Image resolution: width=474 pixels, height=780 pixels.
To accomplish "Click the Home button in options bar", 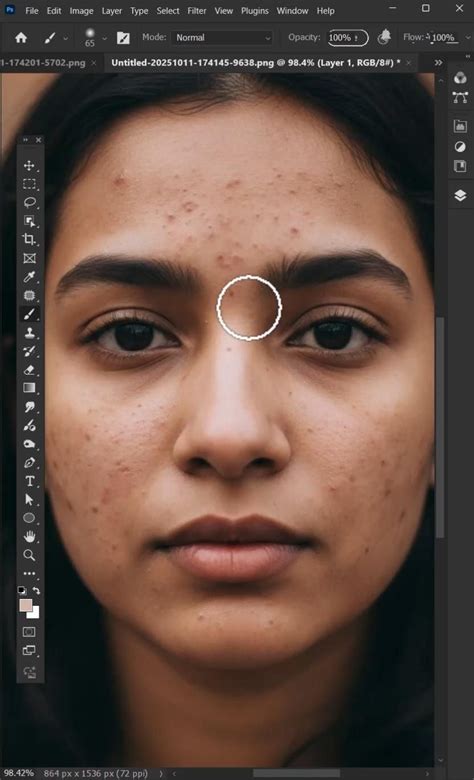I will (x=21, y=38).
